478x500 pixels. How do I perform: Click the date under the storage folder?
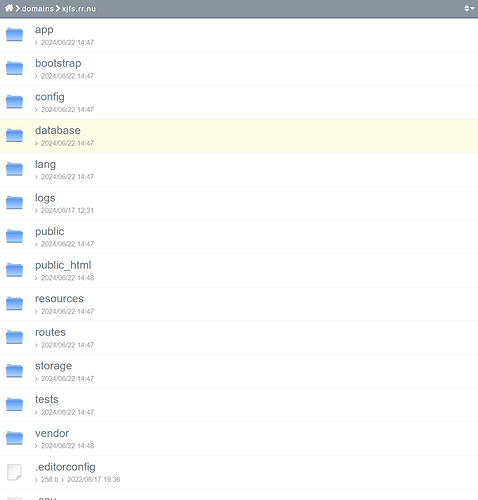pyautogui.click(x=67, y=379)
